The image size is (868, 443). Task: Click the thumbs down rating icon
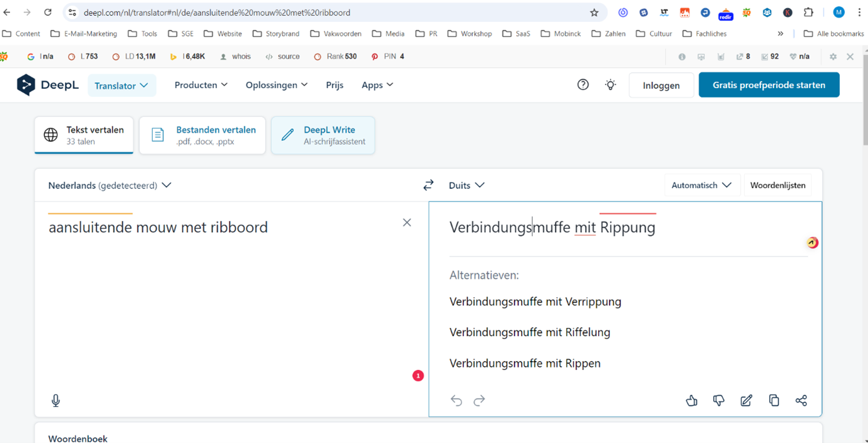point(718,400)
